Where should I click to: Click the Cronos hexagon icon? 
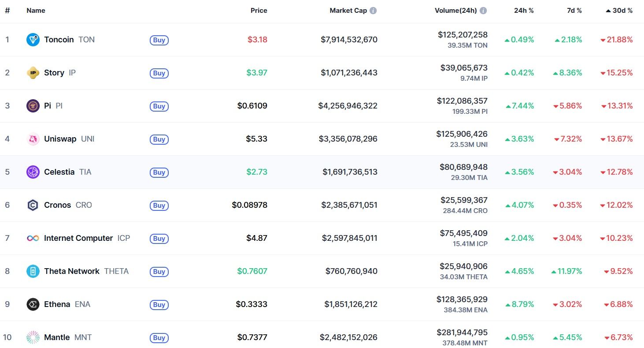33,205
